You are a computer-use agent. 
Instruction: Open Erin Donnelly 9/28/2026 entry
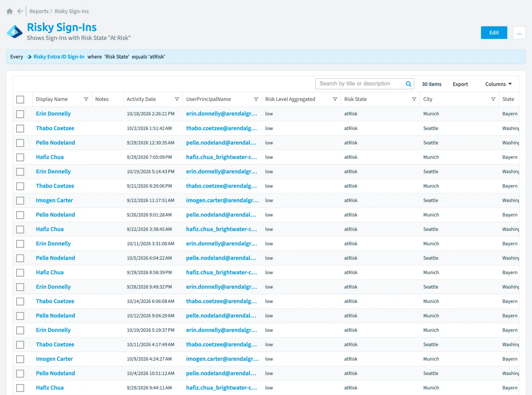(53, 287)
